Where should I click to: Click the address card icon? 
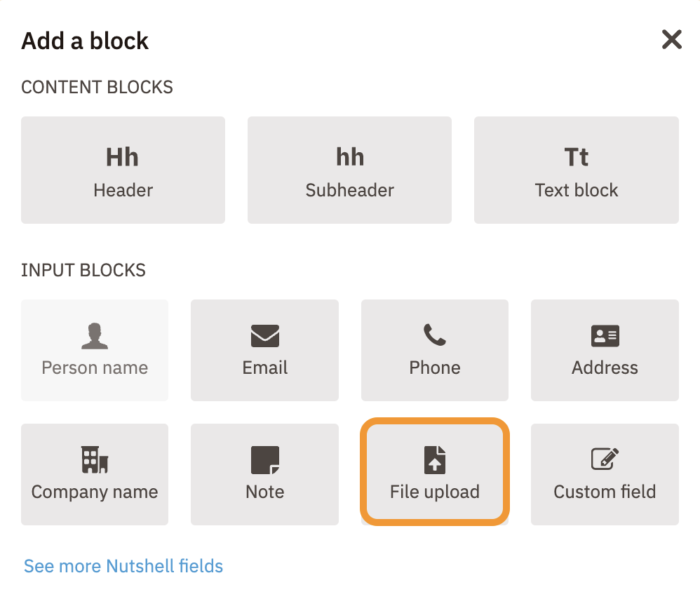coord(605,337)
